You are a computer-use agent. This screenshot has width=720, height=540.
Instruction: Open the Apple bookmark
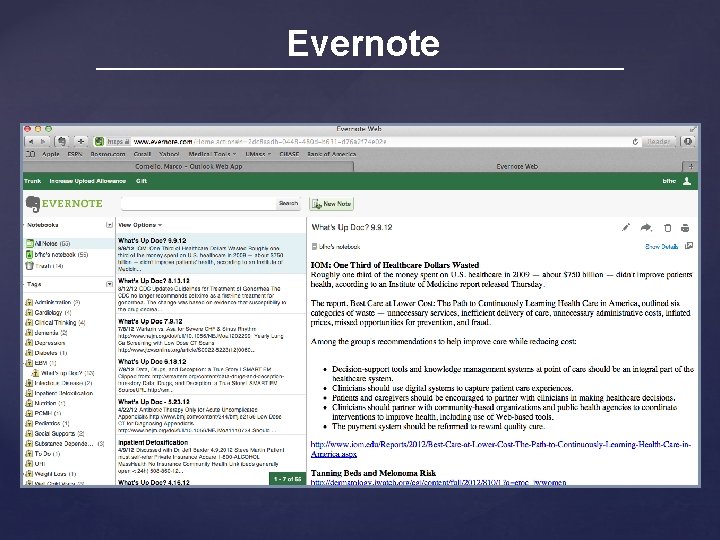pyautogui.click(x=51, y=154)
